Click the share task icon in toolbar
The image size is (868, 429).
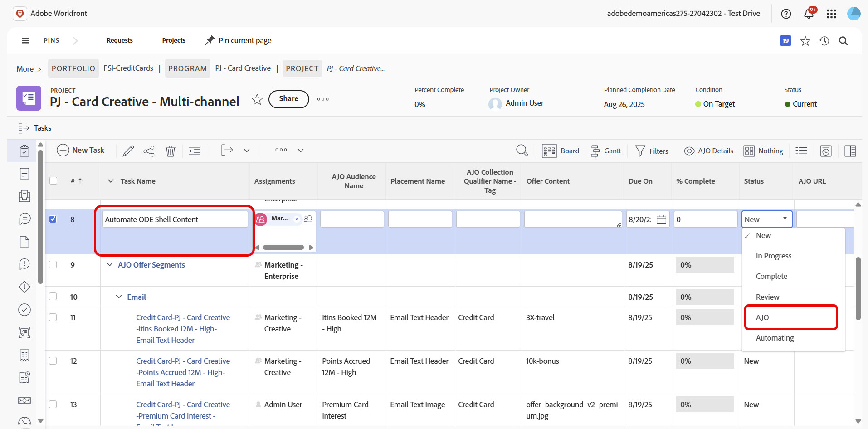click(149, 151)
